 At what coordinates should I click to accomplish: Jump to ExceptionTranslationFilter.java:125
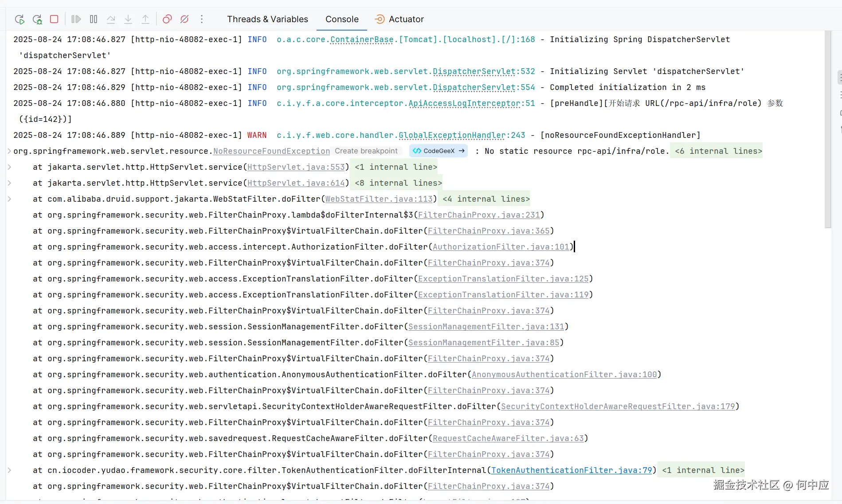click(x=503, y=279)
